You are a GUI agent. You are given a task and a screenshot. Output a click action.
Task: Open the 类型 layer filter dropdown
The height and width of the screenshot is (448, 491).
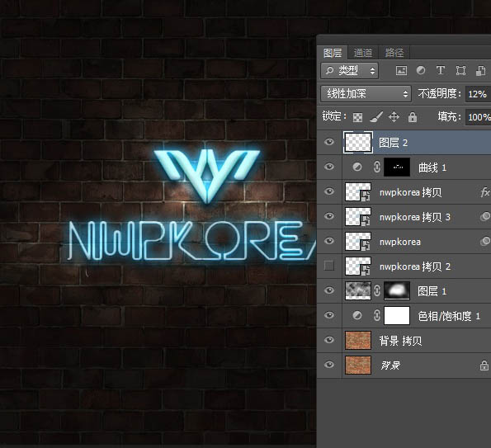349,70
